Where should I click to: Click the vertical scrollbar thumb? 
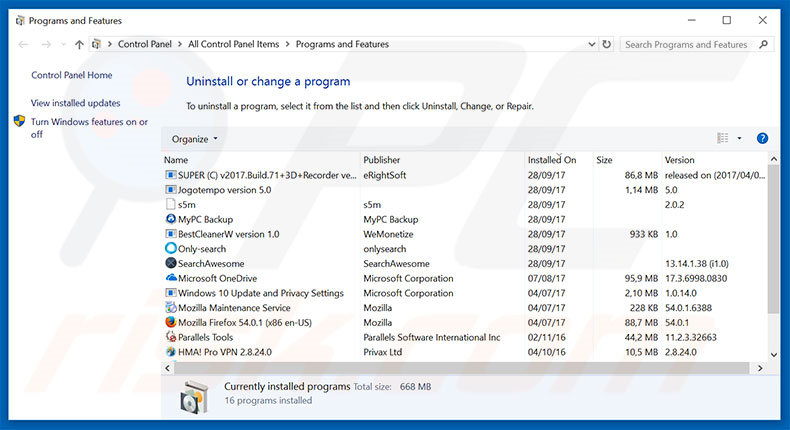[774, 239]
